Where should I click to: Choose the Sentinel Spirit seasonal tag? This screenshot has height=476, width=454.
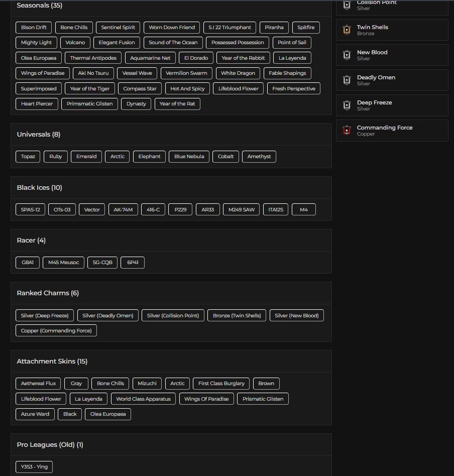tap(118, 27)
